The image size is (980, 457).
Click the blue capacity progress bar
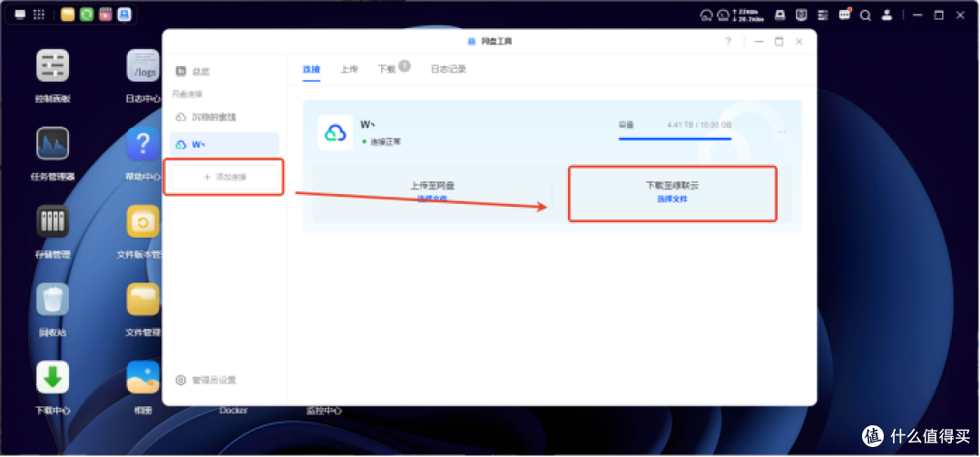[675, 140]
